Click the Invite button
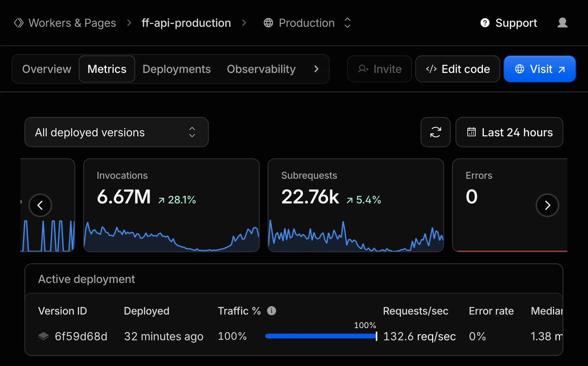588x366 pixels. [380, 69]
